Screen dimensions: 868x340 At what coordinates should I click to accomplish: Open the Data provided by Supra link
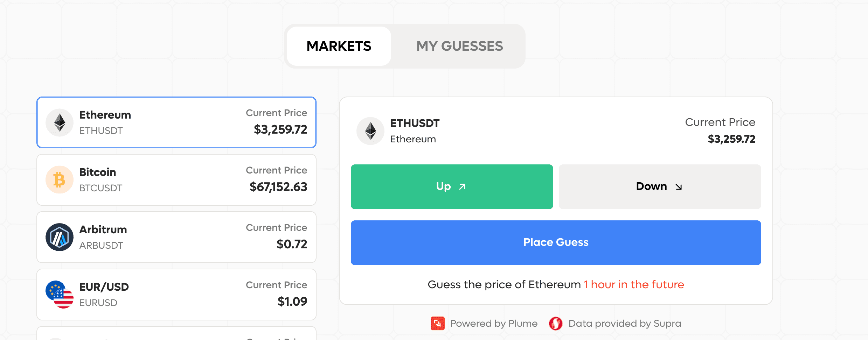coord(615,324)
